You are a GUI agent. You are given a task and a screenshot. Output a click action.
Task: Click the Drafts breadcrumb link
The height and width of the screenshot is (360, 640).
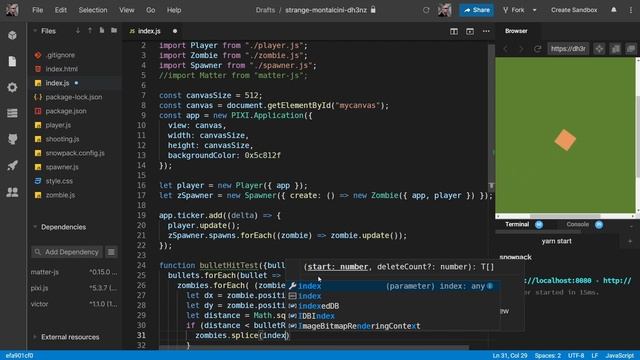(x=265, y=10)
